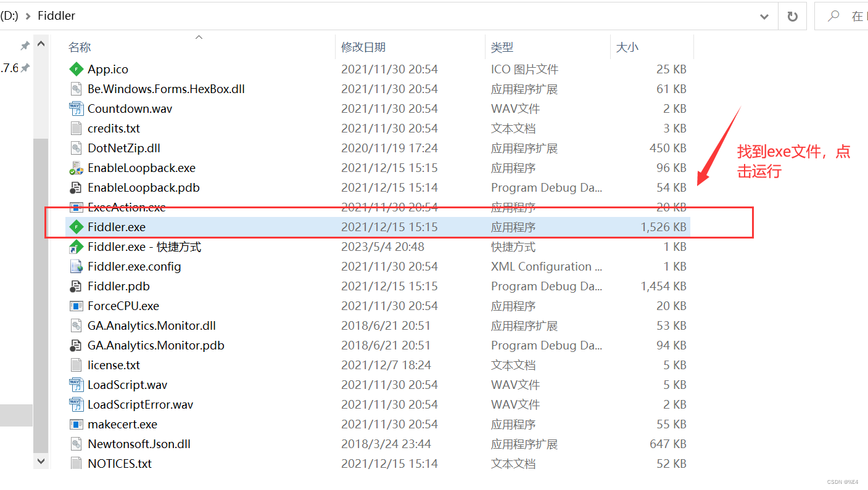Click the navigation pane scroll up arrow

41,44
